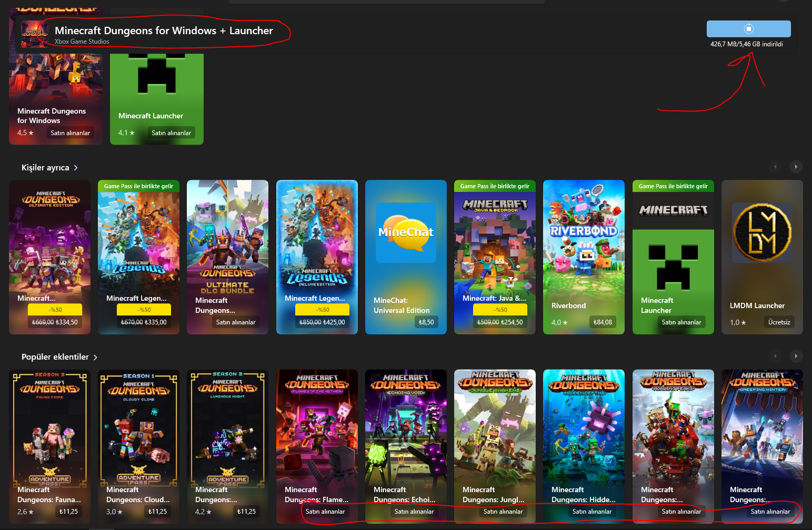Click the ₺84,08 Riverbond price button
The width and height of the screenshot is (812, 530).
pyautogui.click(x=603, y=322)
